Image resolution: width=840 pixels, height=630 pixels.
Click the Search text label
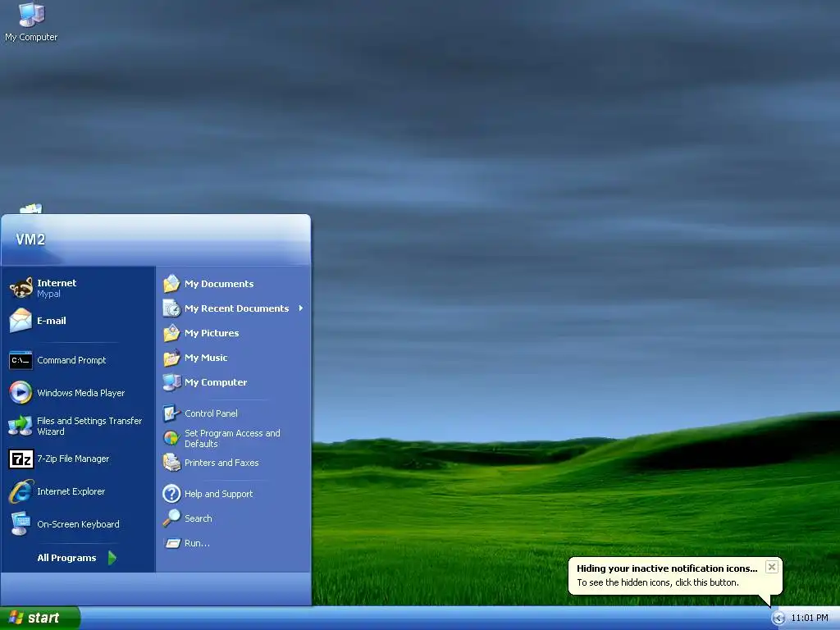tap(199, 518)
